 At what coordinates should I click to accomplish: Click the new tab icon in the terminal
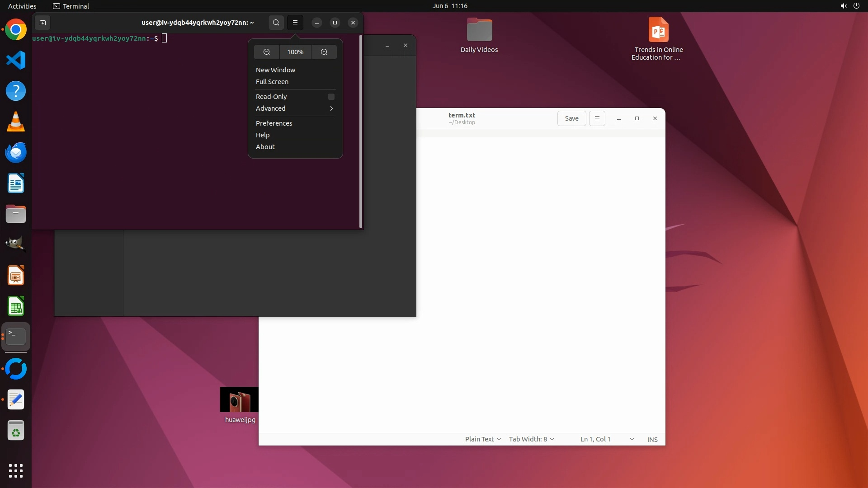click(42, 23)
